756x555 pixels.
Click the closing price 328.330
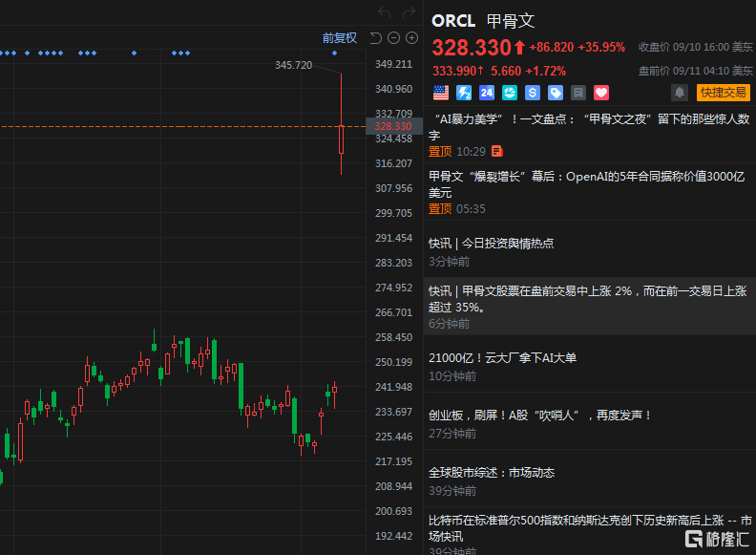pyautogui.click(x=472, y=48)
